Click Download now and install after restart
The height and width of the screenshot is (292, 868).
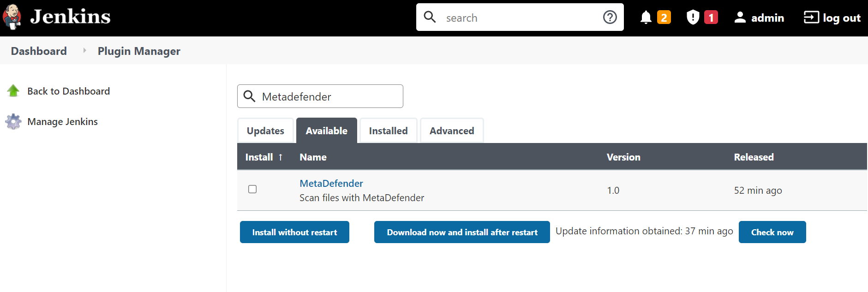click(462, 232)
